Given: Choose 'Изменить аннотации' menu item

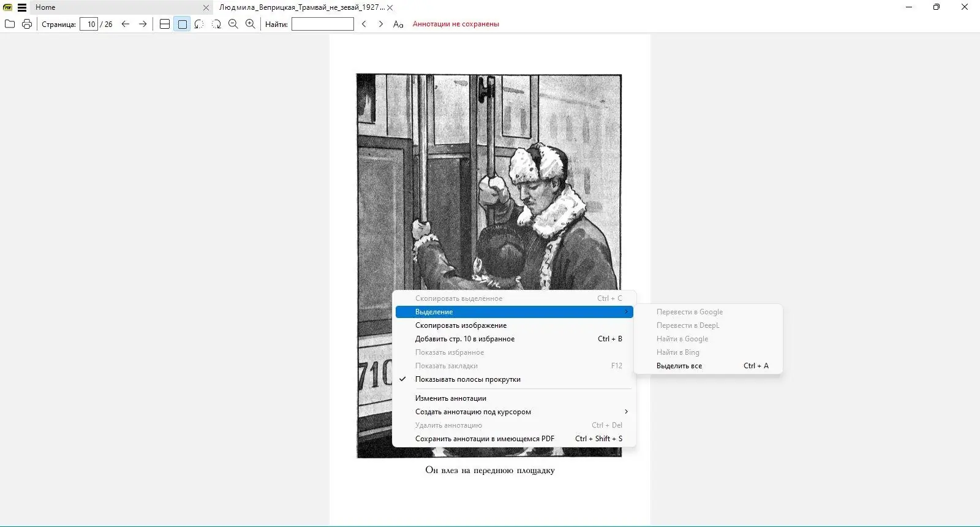Looking at the screenshot, I should pos(514,398).
